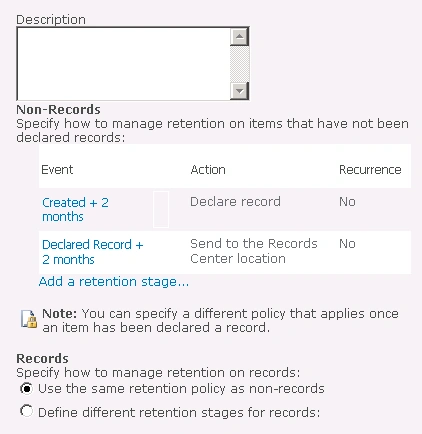
Task: Click the 'Non-Records' section heading
Action: tap(58, 110)
